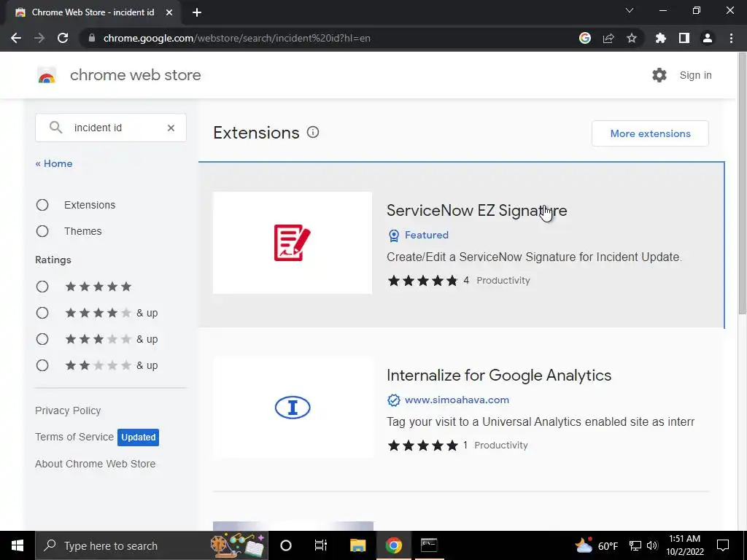
Task: Open About Chrome Web Store
Action: (96, 464)
